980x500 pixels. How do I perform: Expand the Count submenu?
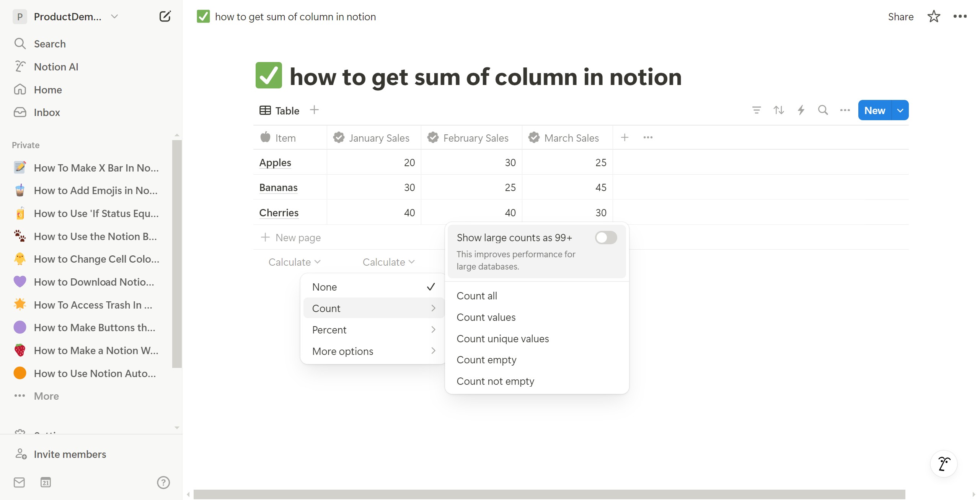373,308
